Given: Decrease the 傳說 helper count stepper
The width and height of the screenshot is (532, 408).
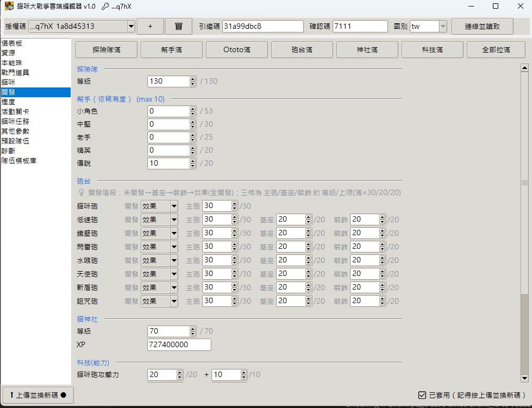Looking at the screenshot, I should pos(193,166).
